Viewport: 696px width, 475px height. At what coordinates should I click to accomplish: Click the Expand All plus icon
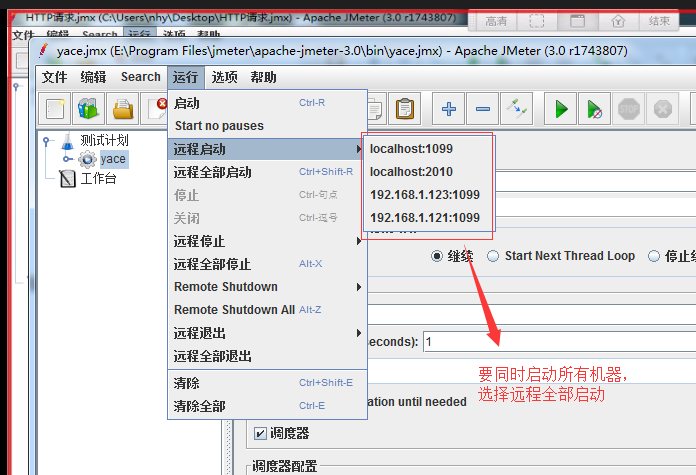[x=448, y=109]
